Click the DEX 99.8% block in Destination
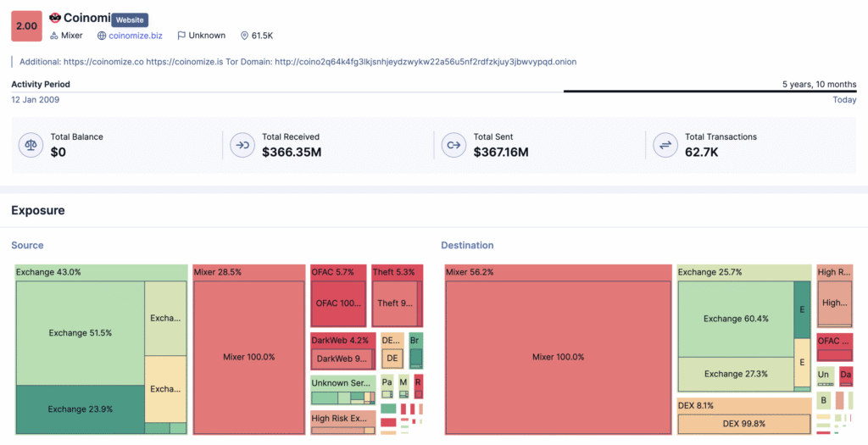The height and width of the screenshot is (445, 868). click(x=743, y=424)
